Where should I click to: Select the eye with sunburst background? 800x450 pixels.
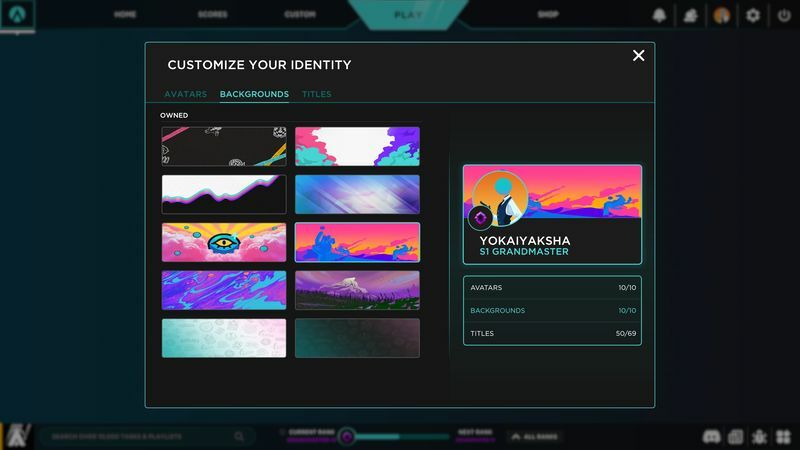[x=224, y=242]
